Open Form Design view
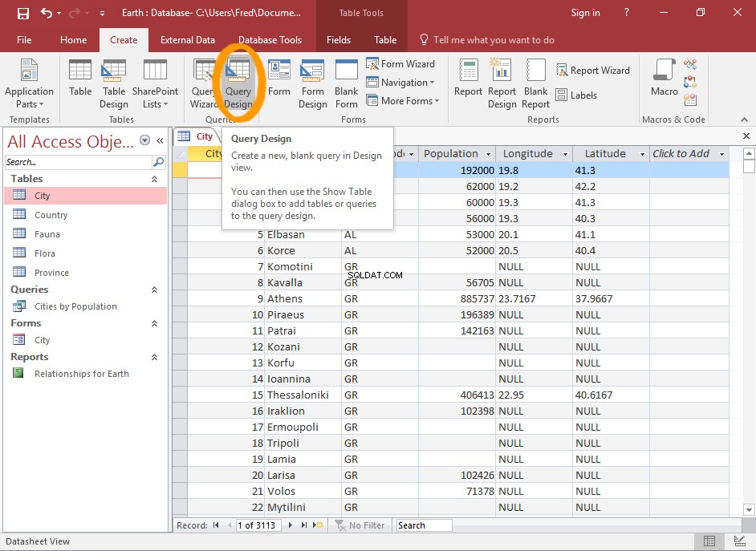Viewport: 756px width, 551px height. 312,83
